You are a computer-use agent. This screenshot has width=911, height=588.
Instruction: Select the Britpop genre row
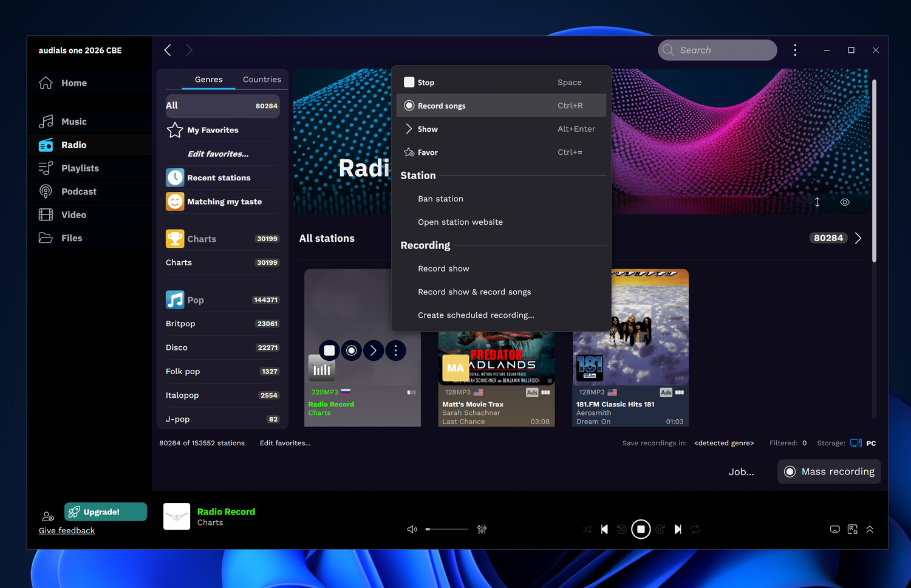pyautogui.click(x=222, y=324)
